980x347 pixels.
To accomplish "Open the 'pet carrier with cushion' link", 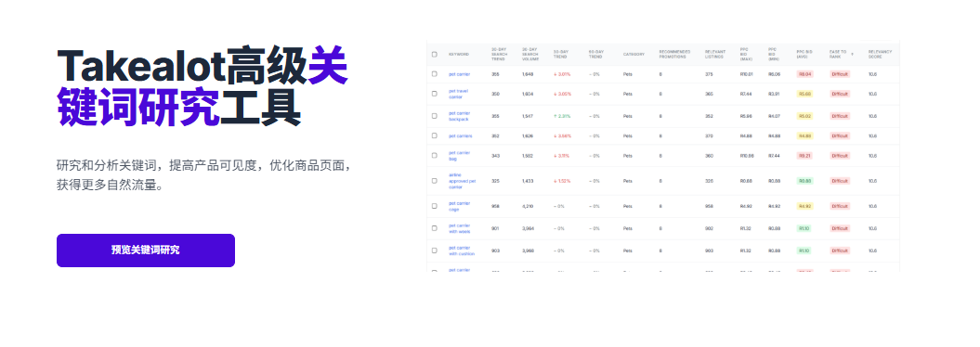I will (x=462, y=251).
